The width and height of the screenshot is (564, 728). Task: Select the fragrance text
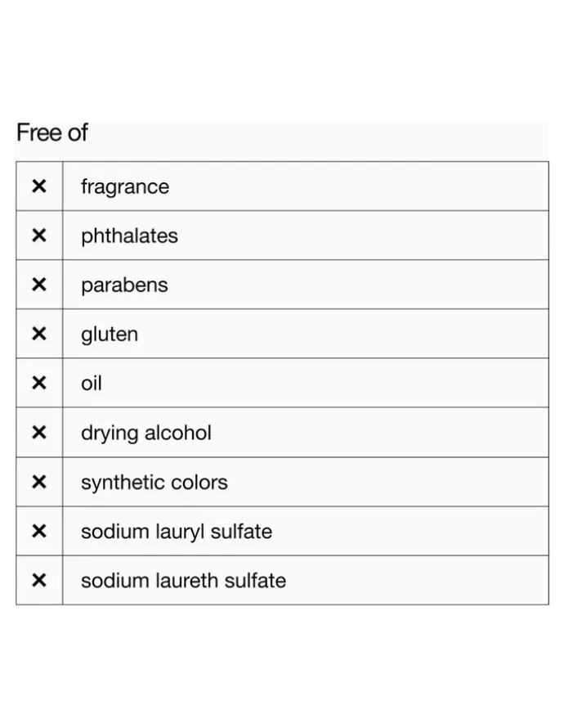point(125,187)
